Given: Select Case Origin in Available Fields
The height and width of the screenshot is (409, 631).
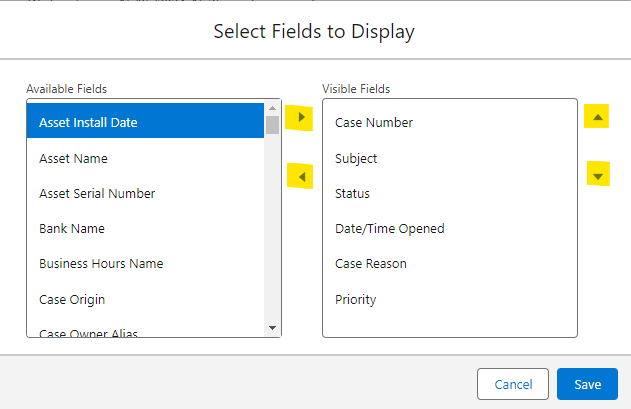Looking at the screenshot, I should tap(145, 299).
